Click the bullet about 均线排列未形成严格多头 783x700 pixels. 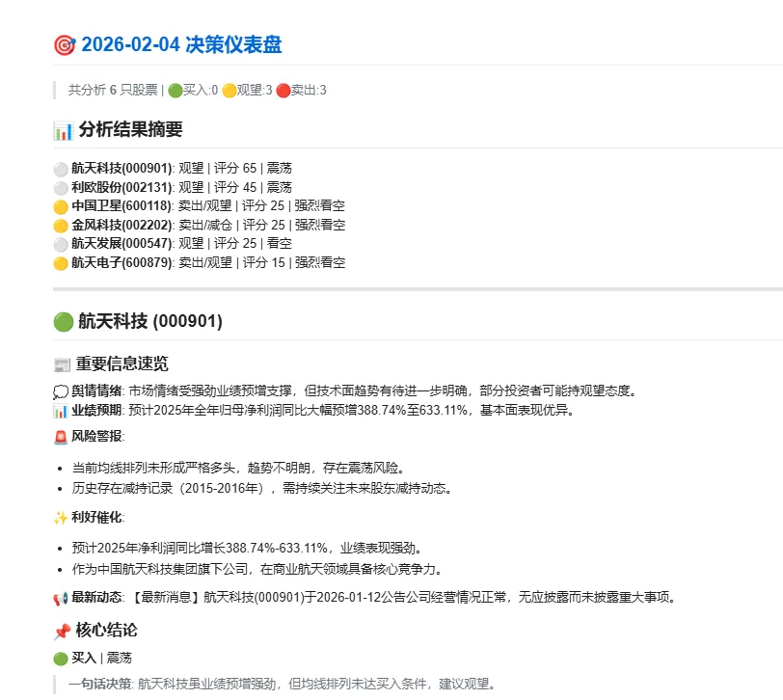[x=239, y=468]
